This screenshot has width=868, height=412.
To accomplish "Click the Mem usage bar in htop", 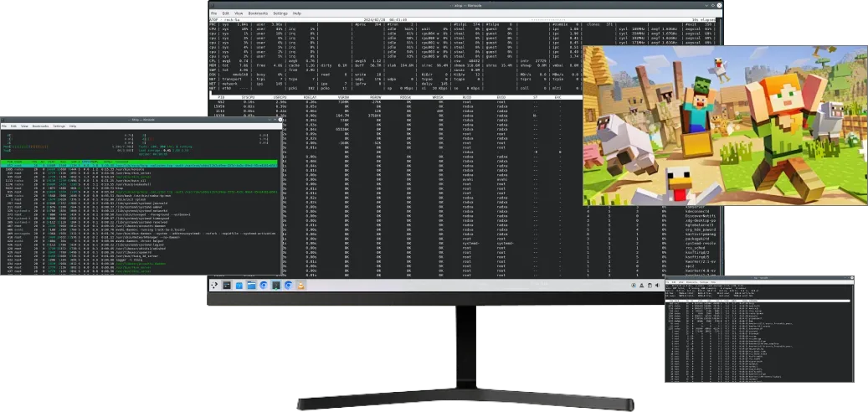I will pyautogui.click(x=67, y=147).
